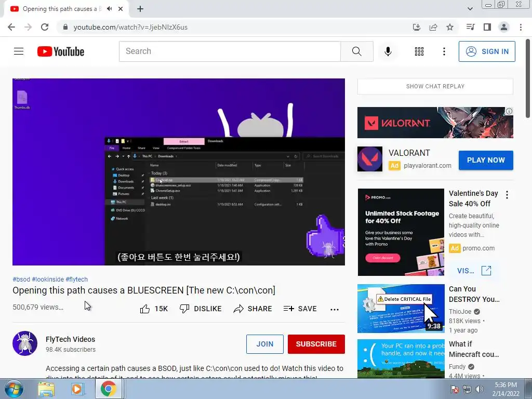Click the Minecraft bluescreen video thumbnail

click(x=401, y=358)
